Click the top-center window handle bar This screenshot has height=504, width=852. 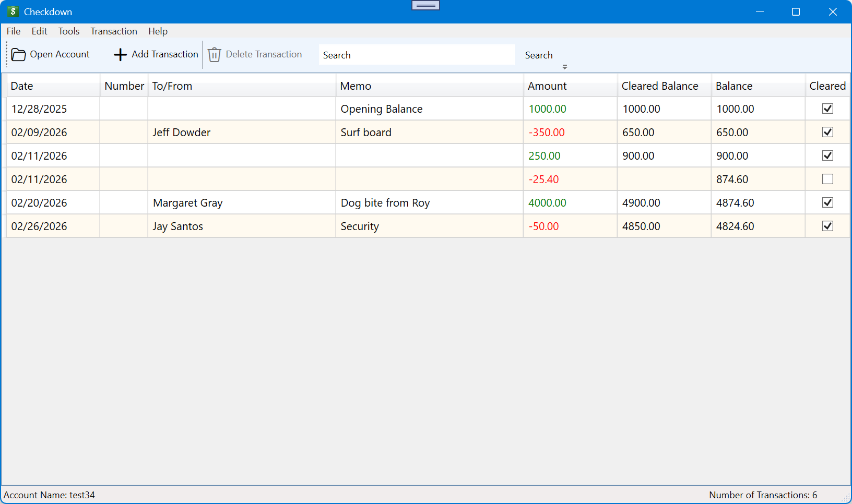click(425, 5)
